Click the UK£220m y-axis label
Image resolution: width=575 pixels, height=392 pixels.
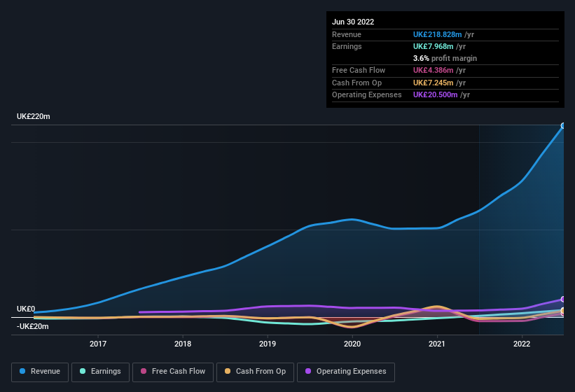point(34,116)
